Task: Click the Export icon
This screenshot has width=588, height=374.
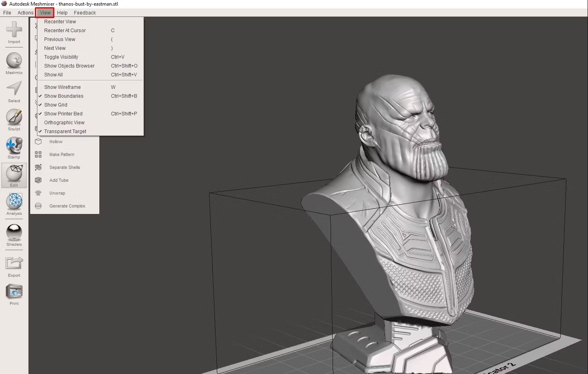Action: tap(14, 263)
